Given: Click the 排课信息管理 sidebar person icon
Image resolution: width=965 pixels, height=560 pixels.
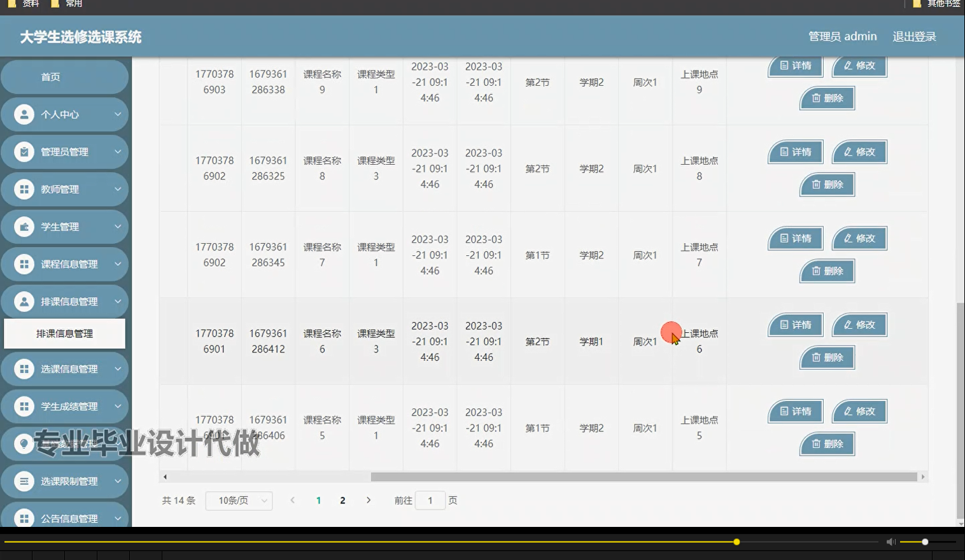Looking at the screenshot, I should [24, 302].
